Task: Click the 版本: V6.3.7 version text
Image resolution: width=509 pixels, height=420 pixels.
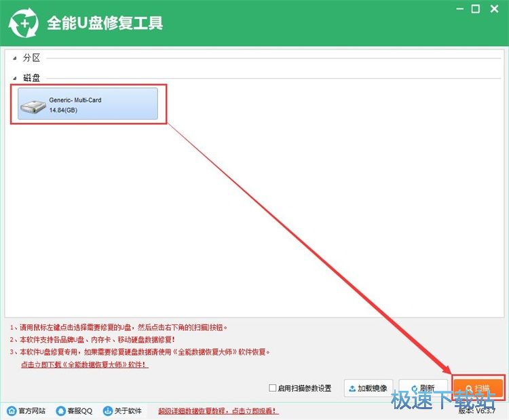Action: 477,411
